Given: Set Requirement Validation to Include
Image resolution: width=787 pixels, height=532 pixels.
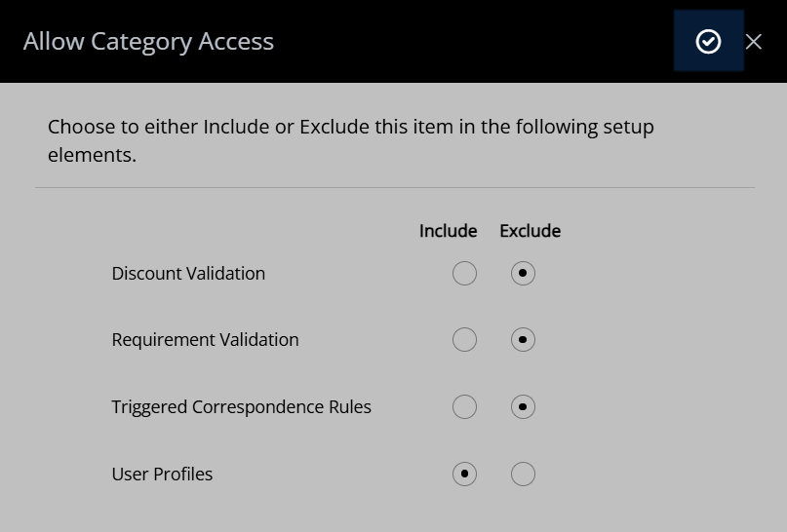Looking at the screenshot, I should click(x=464, y=339).
